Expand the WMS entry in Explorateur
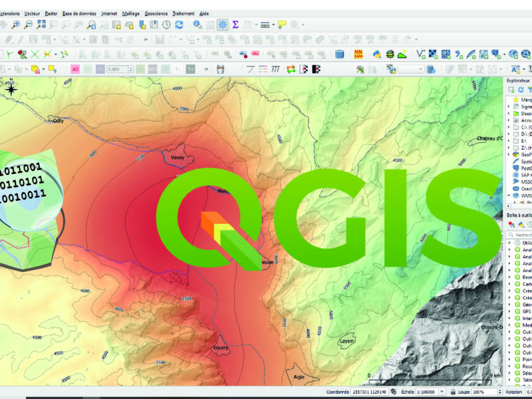 coord(509,196)
